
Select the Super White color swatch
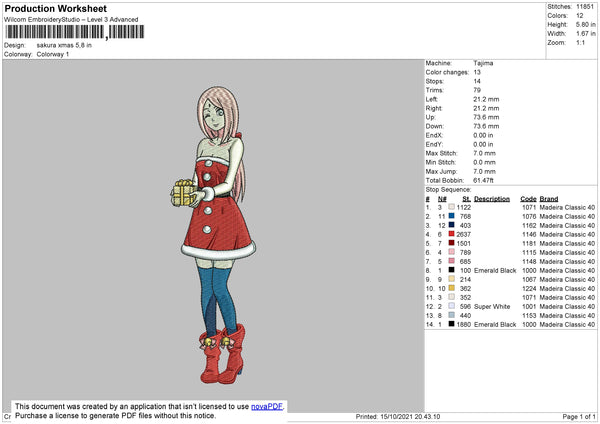point(452,306)
